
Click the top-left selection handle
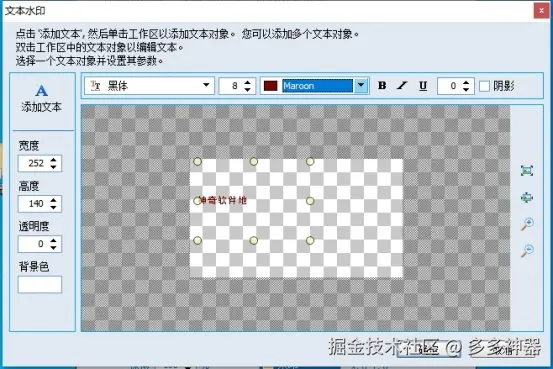click(198, 162)
